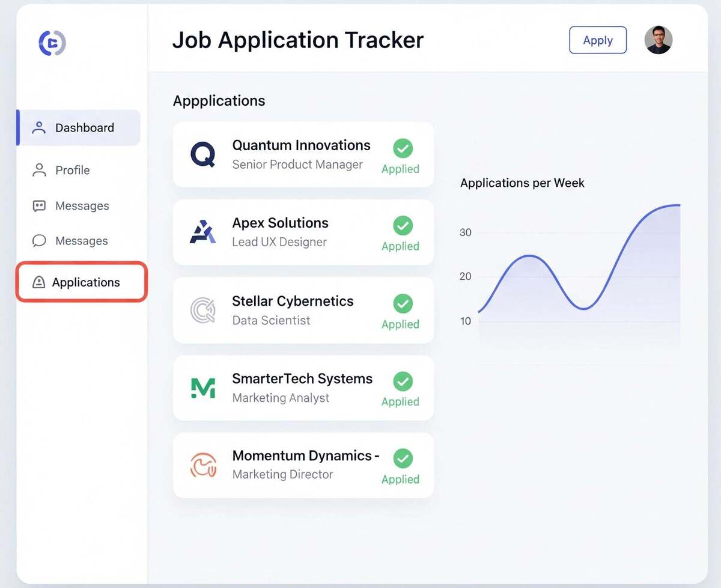Click the Stellar Cybernetics logo

[202, 310]
